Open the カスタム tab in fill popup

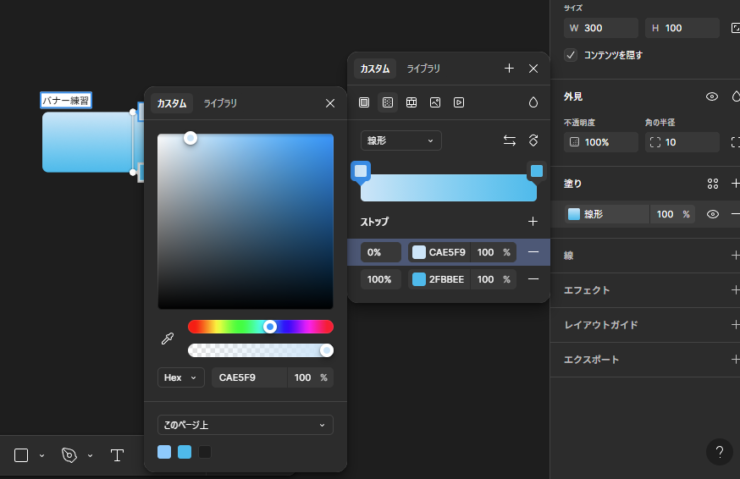click(x=375, y=68)
